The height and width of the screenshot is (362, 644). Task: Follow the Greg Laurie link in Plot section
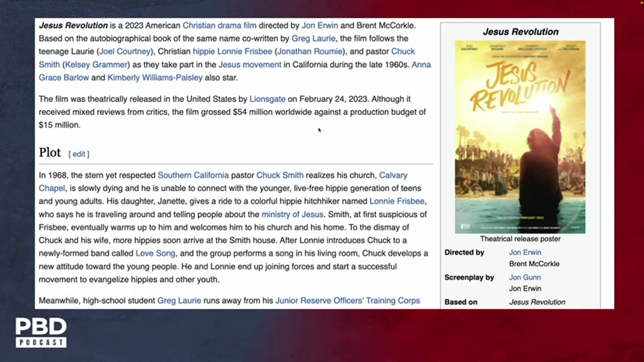click(x=179, y=301)
